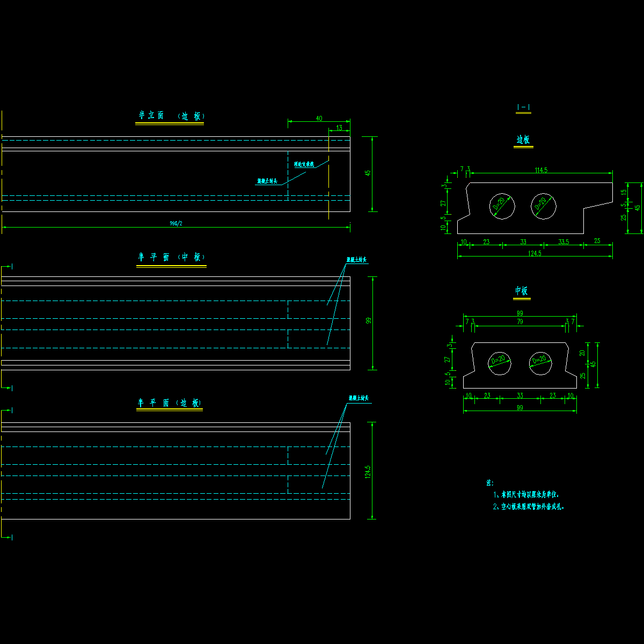Pick the left D=20 circle in 边板 section
The width and height of the screenshot is (644, 644).
click(x=502, y=206)
